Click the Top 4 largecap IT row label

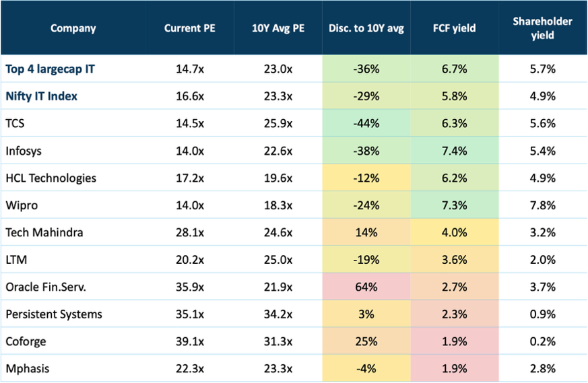[x=50, y=69]
